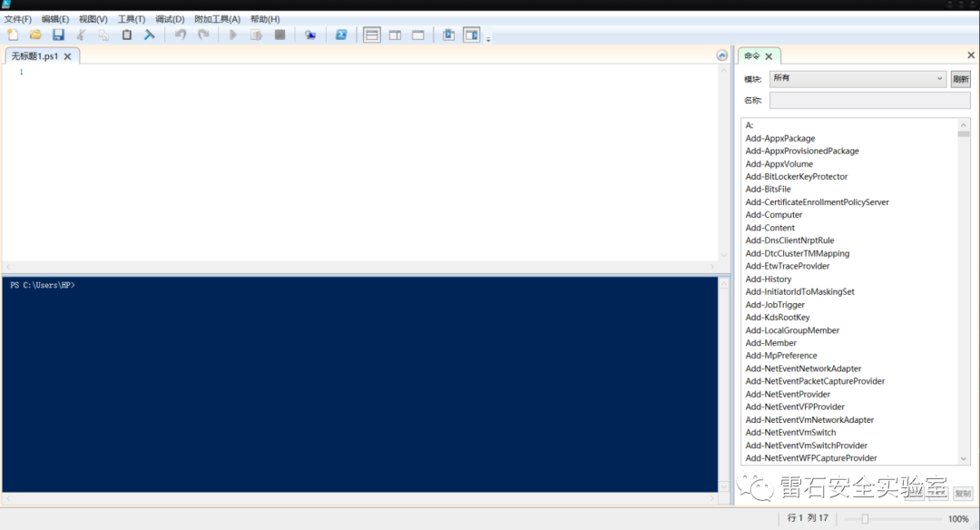Screen dimensions: 980x530
Task: Click the Save icon on the toolbar
Action: tap(58, 34)
